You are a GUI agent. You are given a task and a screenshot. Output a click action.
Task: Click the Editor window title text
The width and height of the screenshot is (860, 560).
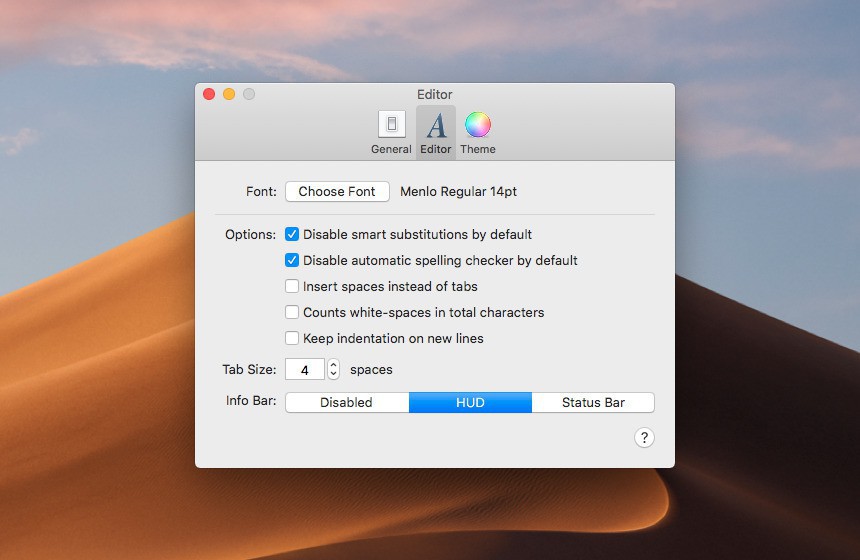point(435,94)
